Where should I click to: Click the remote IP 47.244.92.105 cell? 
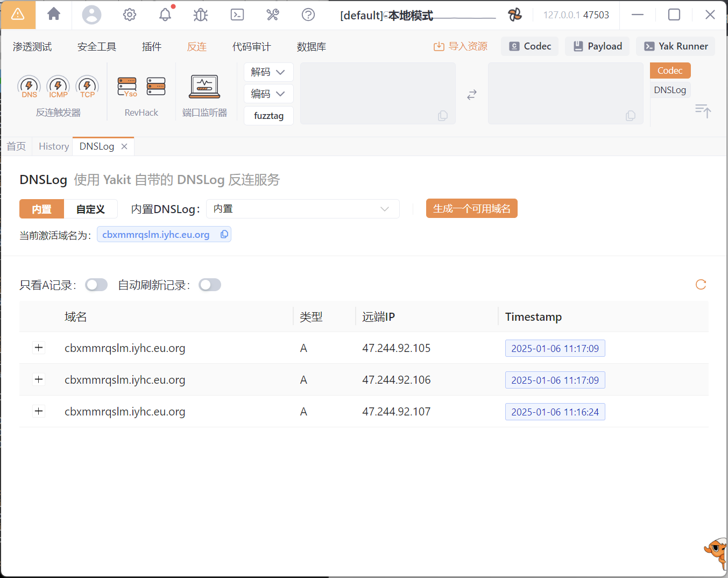[397, 348]
